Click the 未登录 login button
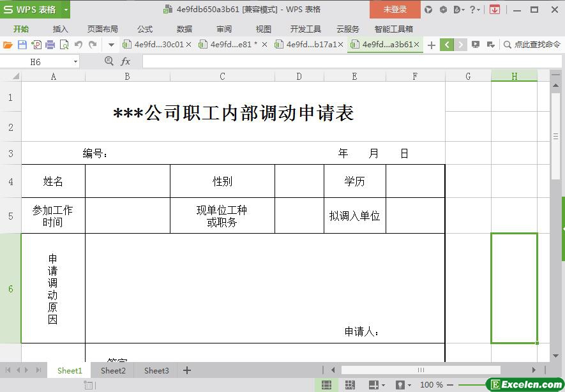Screen dimensions: 565x392 (395, 10)
